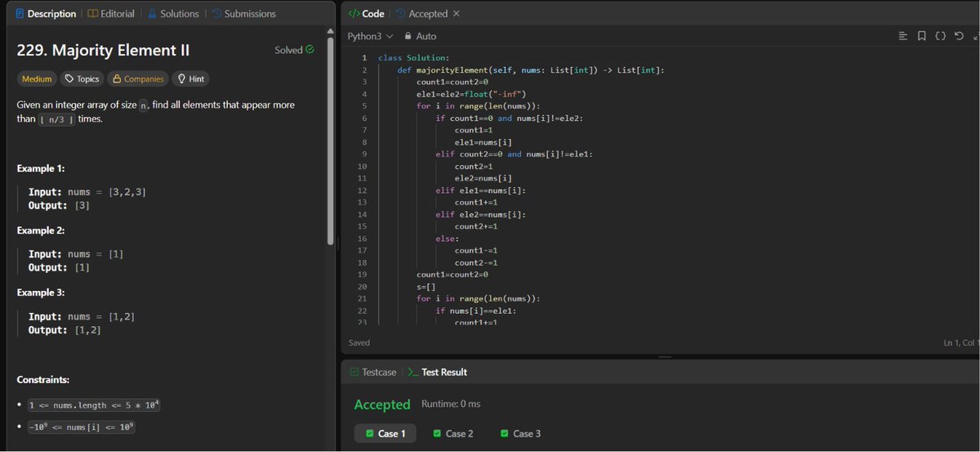Click the 'Example 2:' heading
The image size is (980, 452).
click(x=41, y=230)
